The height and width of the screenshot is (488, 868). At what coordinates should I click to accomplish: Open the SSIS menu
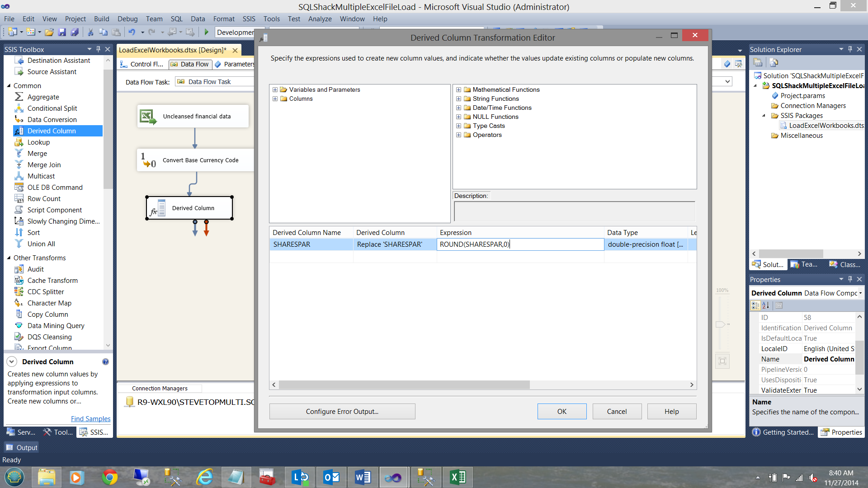[x=249, y=19]
